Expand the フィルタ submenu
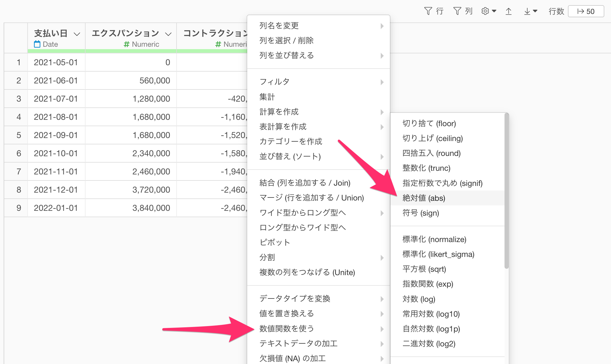 (319, 82)
